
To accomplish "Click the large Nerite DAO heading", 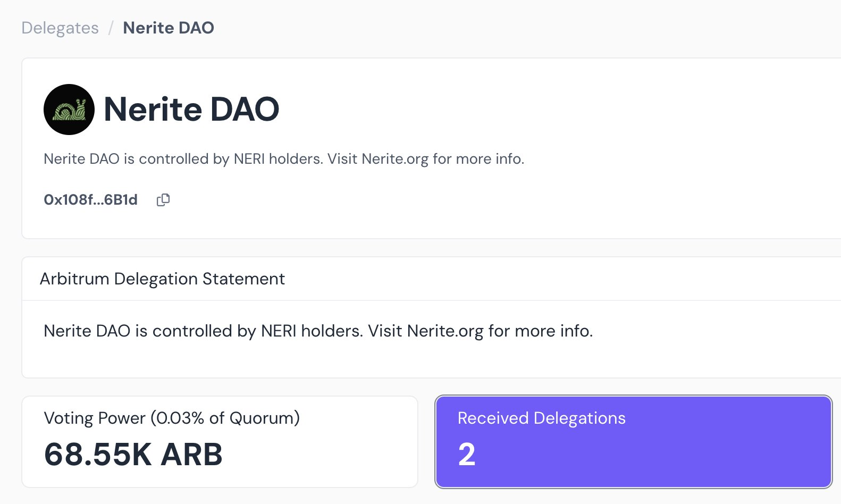I will 191,110.
